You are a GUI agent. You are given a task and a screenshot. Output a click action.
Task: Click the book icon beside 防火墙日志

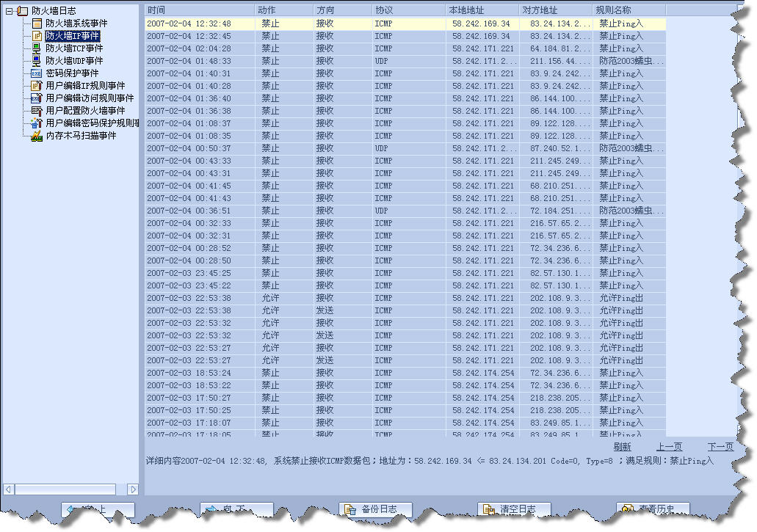(x=22, y=10)
